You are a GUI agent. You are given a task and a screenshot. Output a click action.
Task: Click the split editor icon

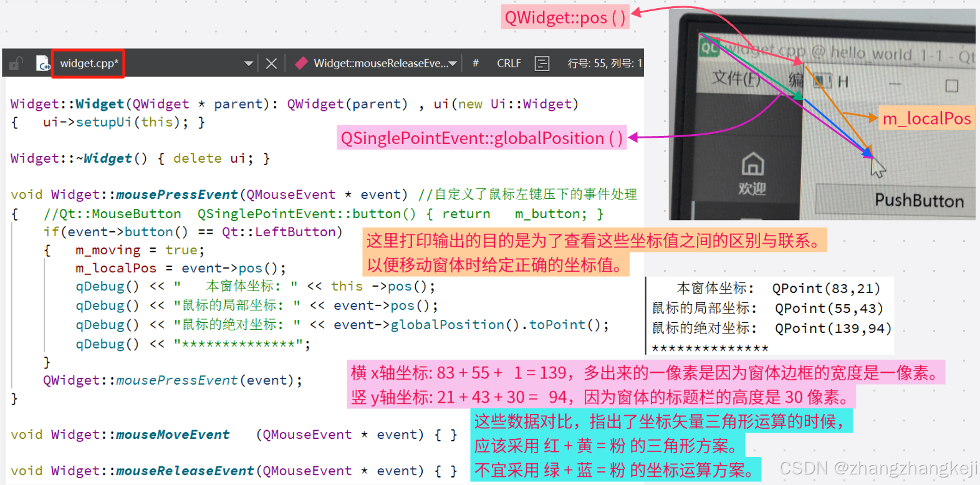click(x=542, y=64)
